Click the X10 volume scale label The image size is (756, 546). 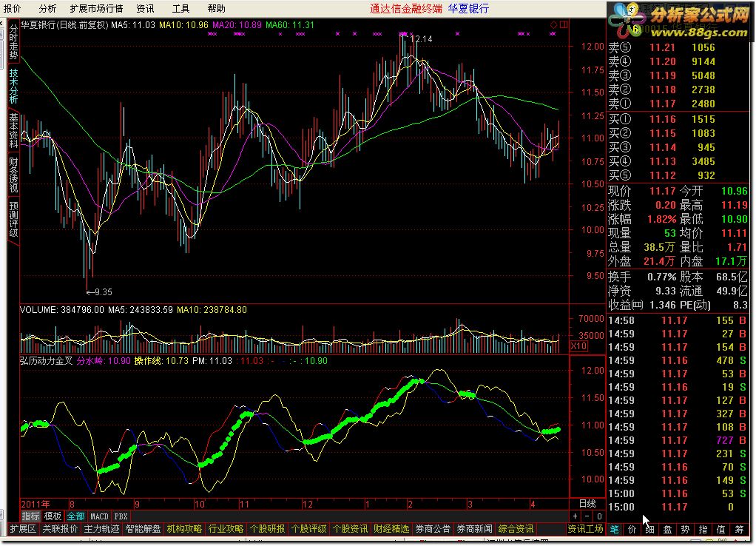[578, 346]
